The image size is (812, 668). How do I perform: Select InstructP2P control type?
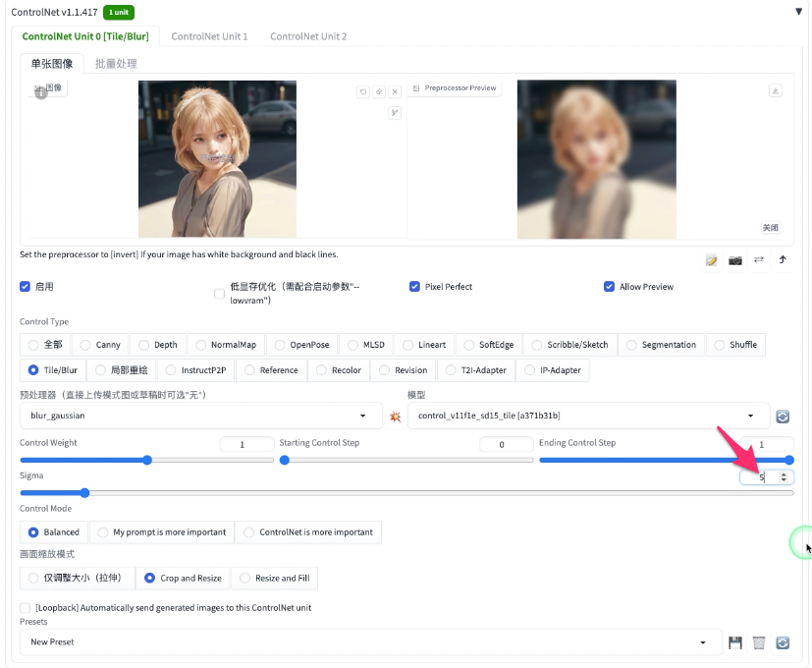pyautogui.click(x=196, y=370)
